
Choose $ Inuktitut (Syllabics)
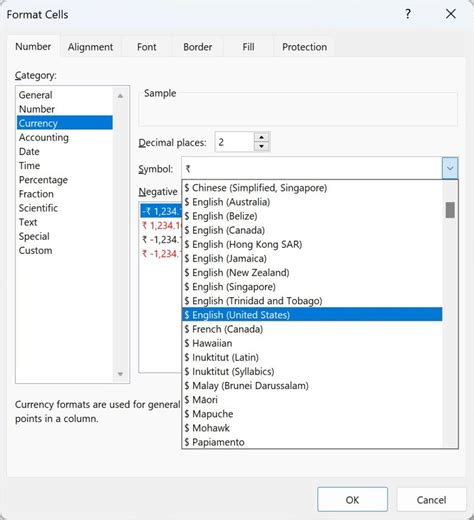(x=312, y=371)
